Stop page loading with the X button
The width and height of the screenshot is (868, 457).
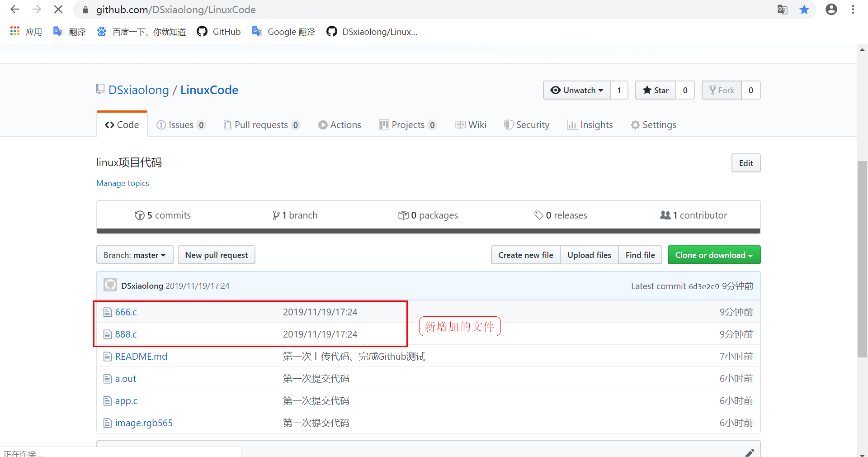(x=58, y=10)
